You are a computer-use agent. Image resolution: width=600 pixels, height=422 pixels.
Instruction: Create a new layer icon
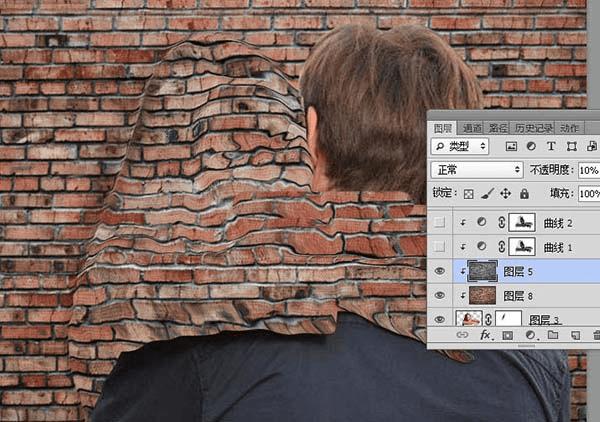(x=575, y=336)
